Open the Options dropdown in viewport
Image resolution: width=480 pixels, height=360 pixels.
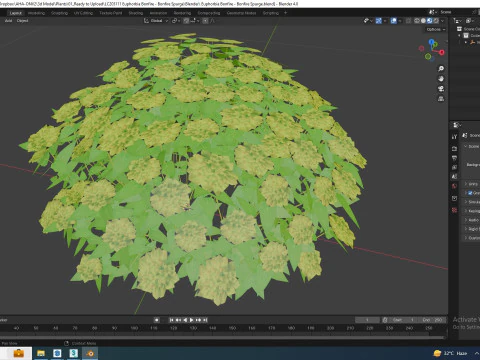click(436, 29)
